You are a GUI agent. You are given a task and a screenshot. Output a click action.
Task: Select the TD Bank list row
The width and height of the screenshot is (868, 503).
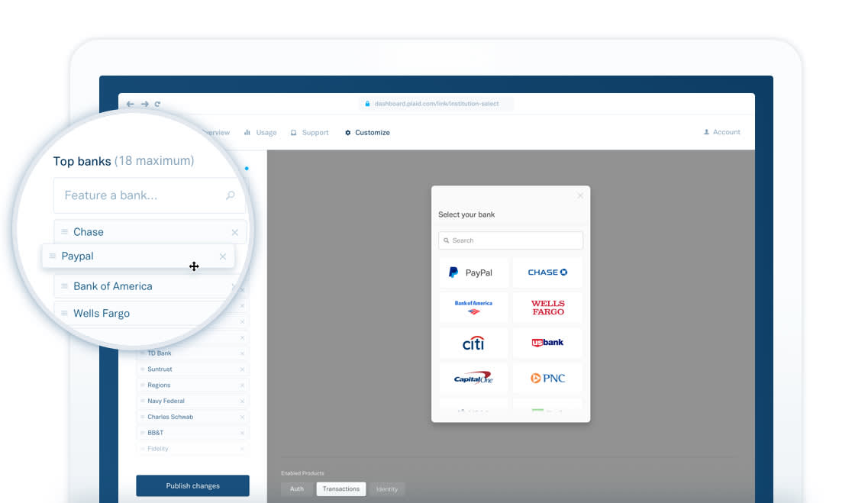192,353
